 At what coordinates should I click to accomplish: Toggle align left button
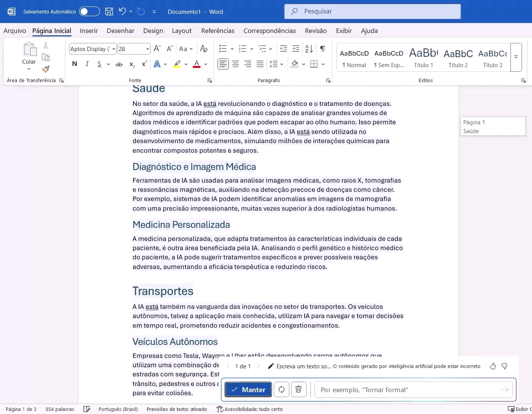point(223,64)
